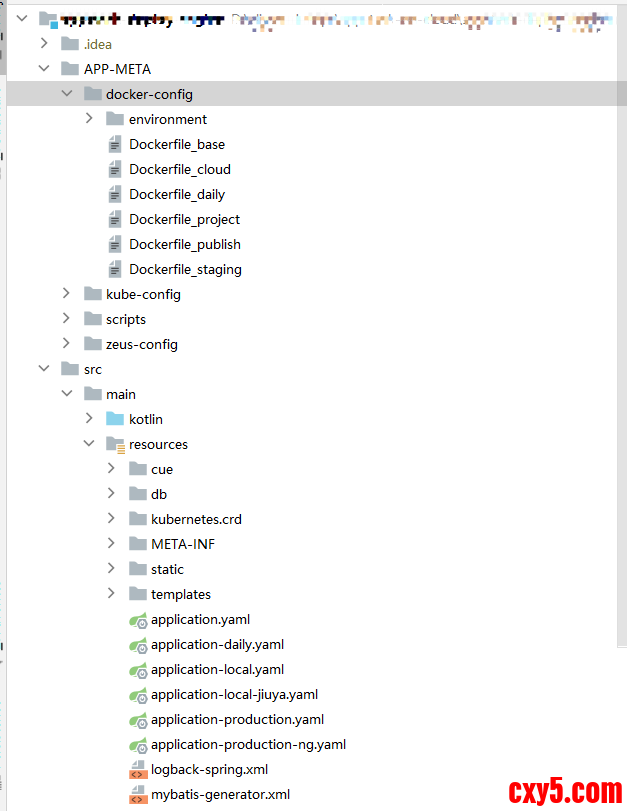This screenshot has width=627, height=811.
Task: Click the file icon beside Dockerfile_base
Action: [115, 145]
